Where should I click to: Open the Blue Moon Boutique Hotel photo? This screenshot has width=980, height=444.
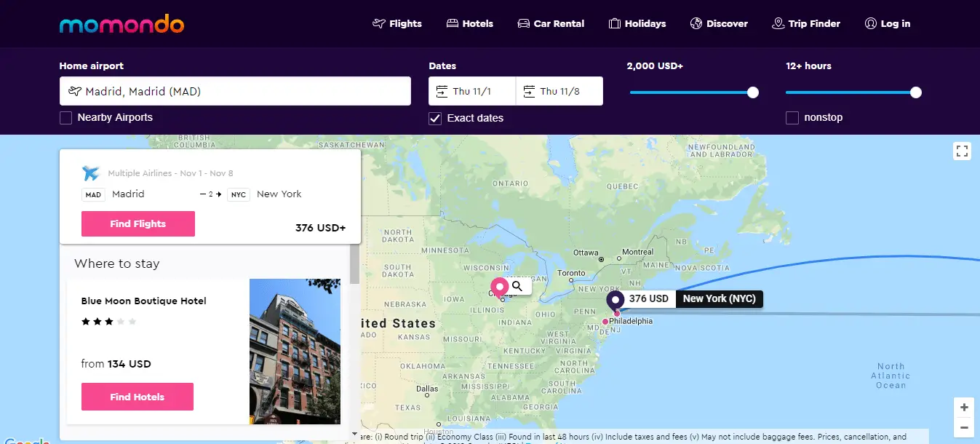[295, 352]
